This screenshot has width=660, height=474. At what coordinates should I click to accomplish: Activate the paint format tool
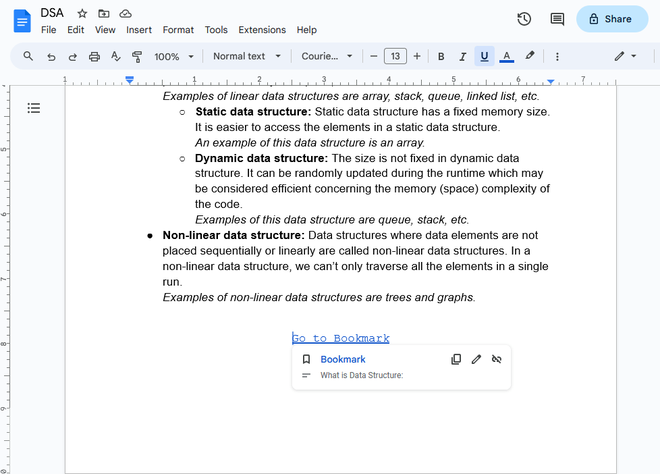(137, 56)
